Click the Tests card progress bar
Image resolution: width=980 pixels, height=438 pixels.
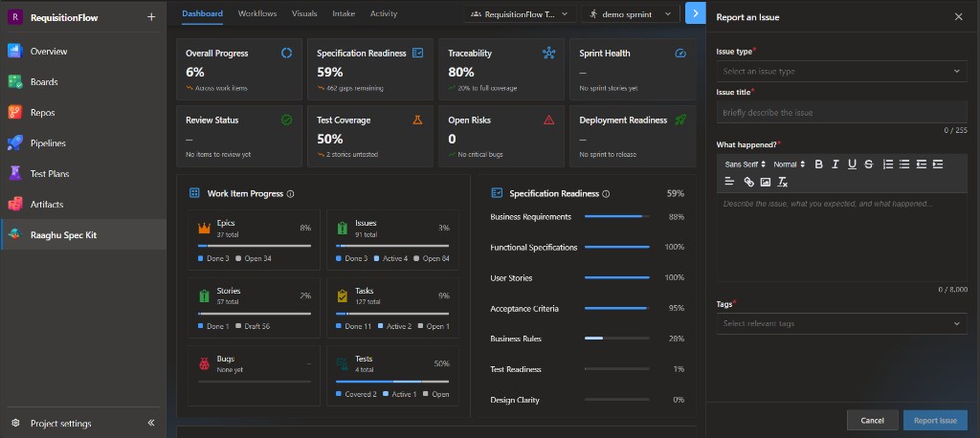coord(391,382)
